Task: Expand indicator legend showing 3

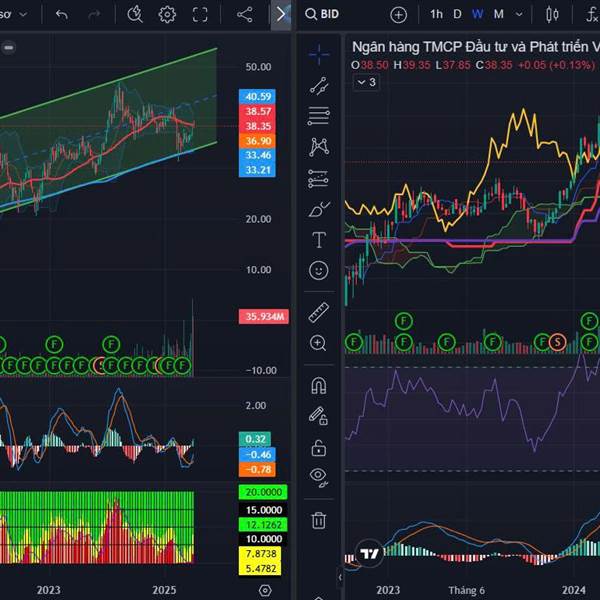Action: tap(366, 82)
